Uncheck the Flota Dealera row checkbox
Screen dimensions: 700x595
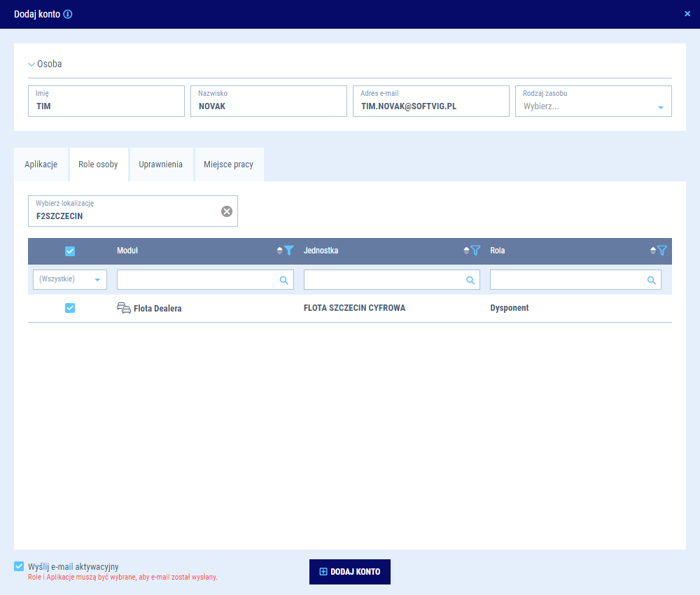pyautogui.click(x=70, y=308)
